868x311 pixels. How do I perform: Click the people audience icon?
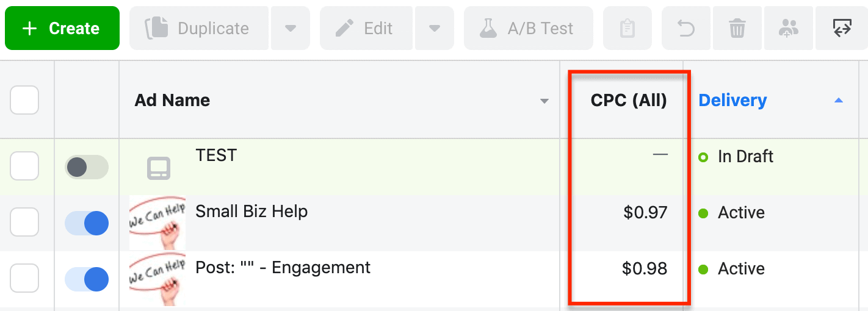[x=789, y=28]
